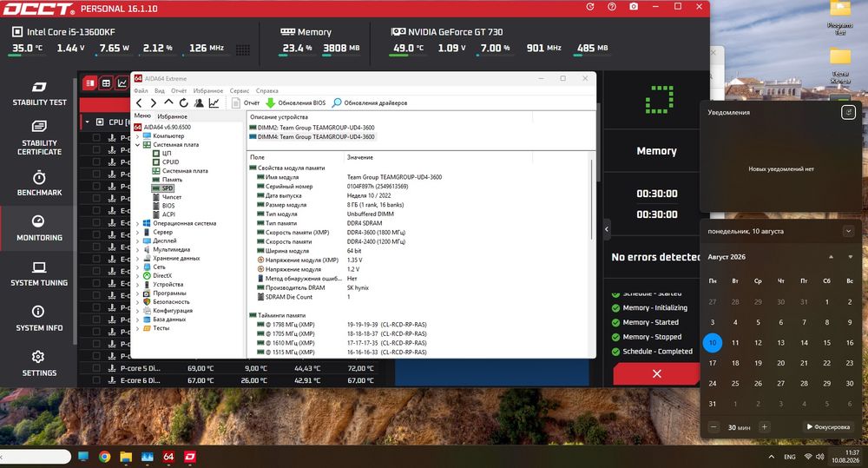Click AIDA64 icon in taskbar
This screenshot has height=468, width=868.
tap(169, 457)
